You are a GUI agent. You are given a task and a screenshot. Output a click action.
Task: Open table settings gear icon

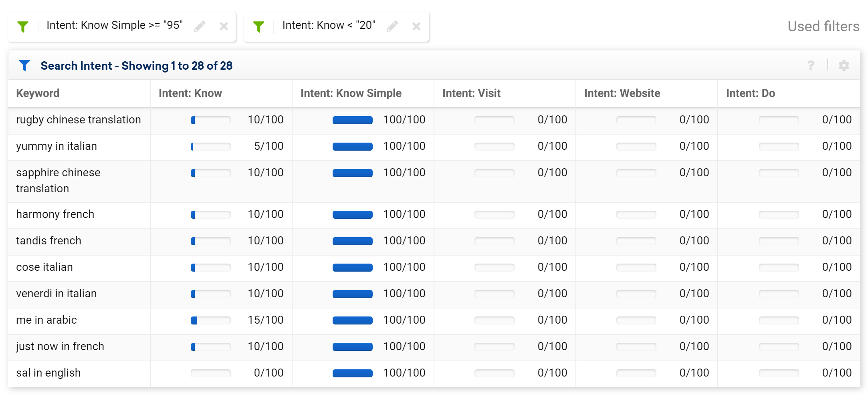click(844, 65)
